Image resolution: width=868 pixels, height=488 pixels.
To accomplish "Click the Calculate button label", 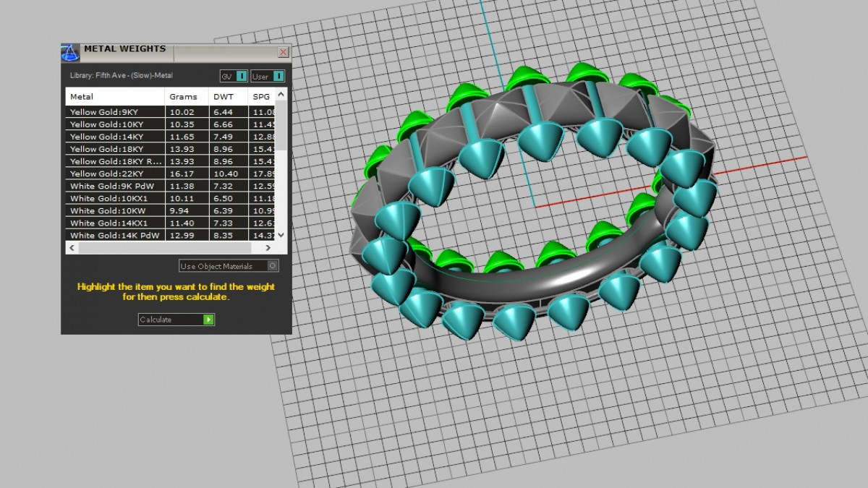I will pyautogui.click(x=169, y=320).
